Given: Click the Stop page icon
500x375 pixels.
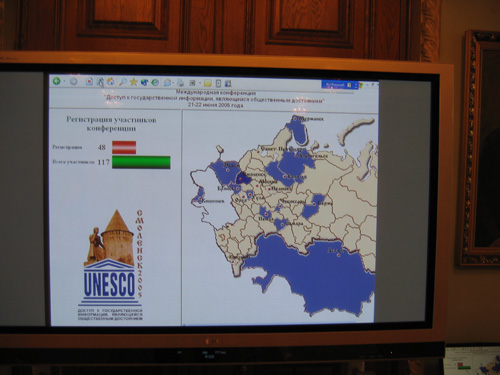Looking at the screenshot, I should click(89, 82).
